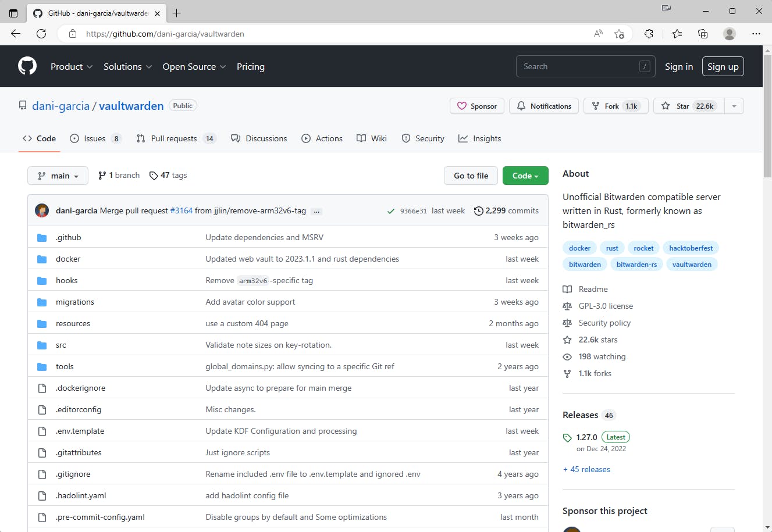Open the GPL-3.0 license link
The height and width of the screenshot is (532, 772).
coord(598,306)
